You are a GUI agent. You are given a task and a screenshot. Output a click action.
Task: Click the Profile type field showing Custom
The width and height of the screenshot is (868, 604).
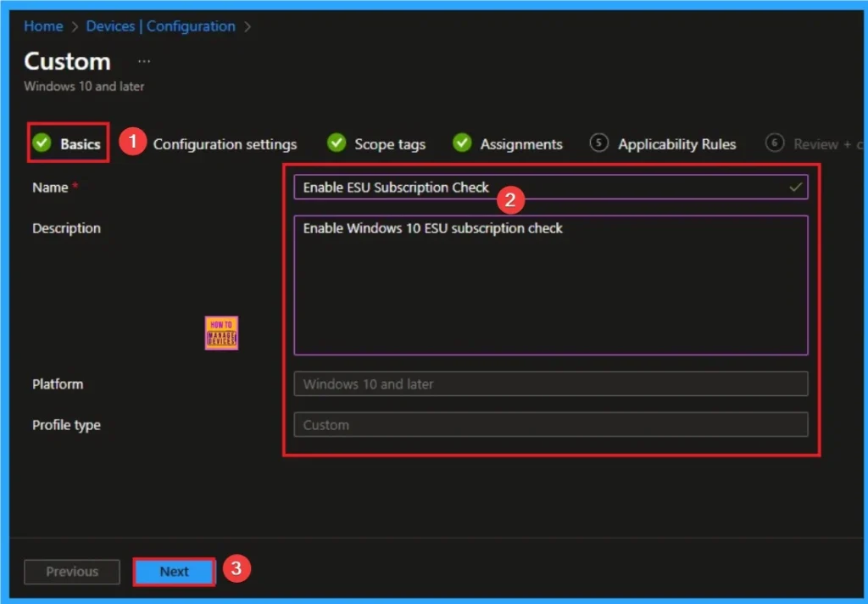(x=551, y=424)
